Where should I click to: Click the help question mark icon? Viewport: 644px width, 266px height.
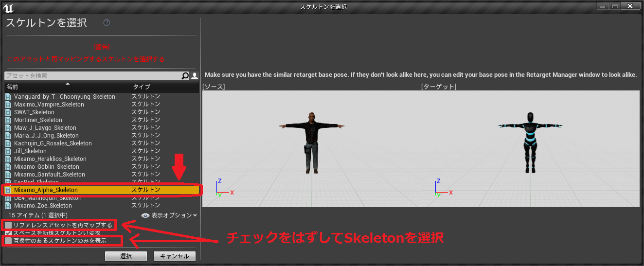tap(107, 23)
